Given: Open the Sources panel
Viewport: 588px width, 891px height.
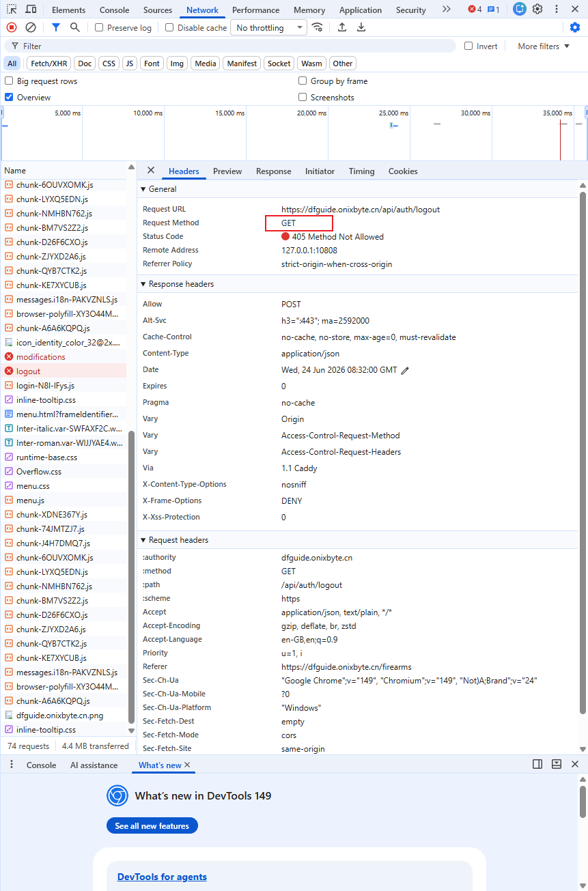Looking at the screenshot, I should click(x=158, y=10).
